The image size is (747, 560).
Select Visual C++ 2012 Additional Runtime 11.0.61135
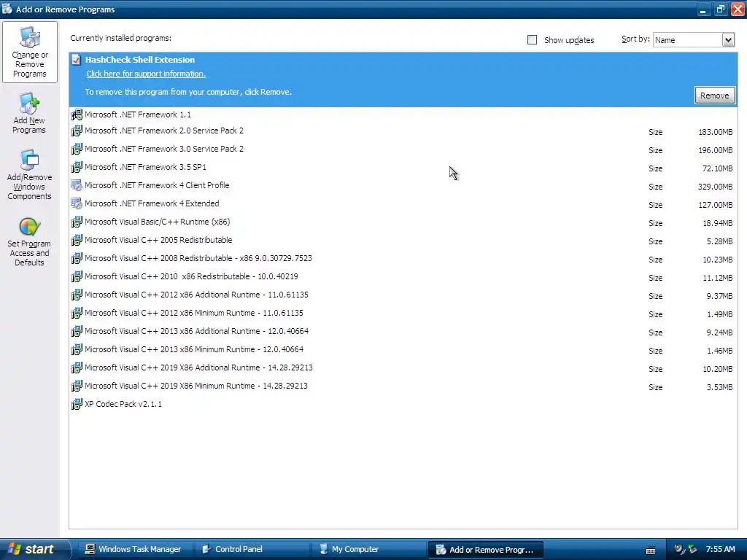click(x=403, y=295)
